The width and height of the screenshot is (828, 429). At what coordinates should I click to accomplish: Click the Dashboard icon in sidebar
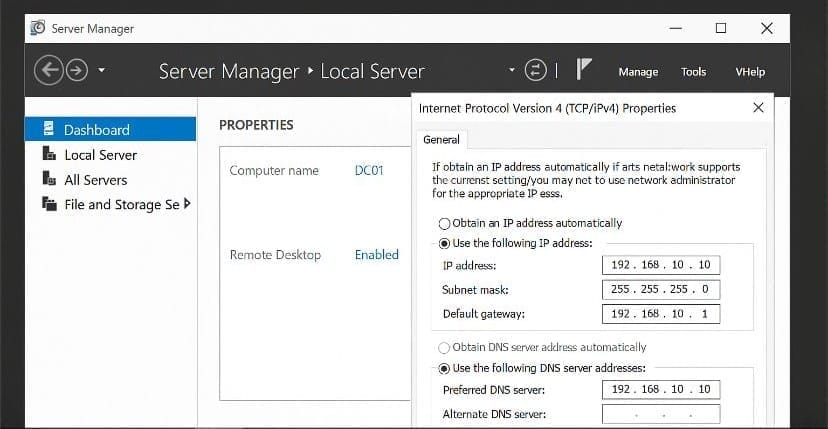point(48,129)
